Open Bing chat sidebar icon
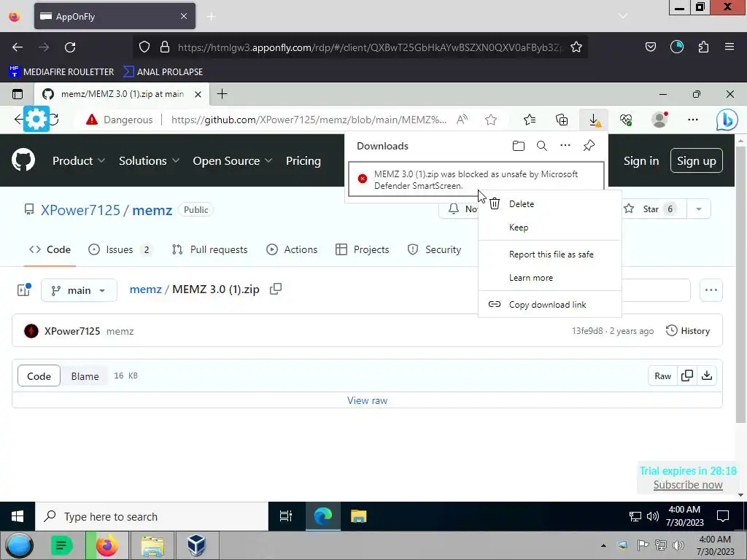The image size is (747, 560). pyautogui.click(x=727, y=120)
